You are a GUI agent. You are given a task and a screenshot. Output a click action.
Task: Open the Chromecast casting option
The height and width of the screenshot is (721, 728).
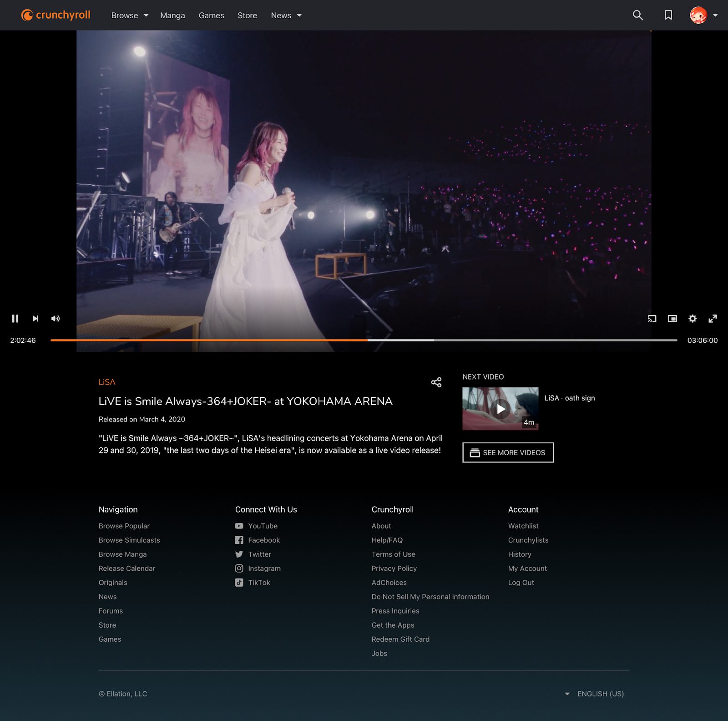click(652, 319)
